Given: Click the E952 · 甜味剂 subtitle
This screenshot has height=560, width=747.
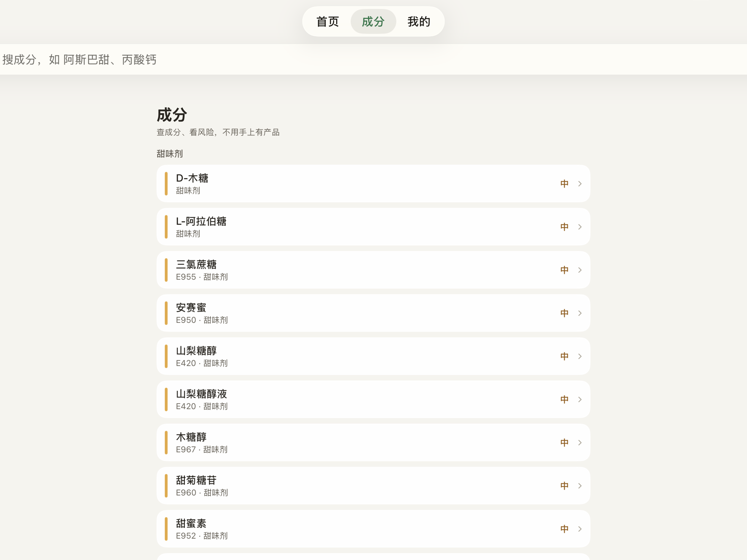Looking at the screenshot, I should point(202,536).
